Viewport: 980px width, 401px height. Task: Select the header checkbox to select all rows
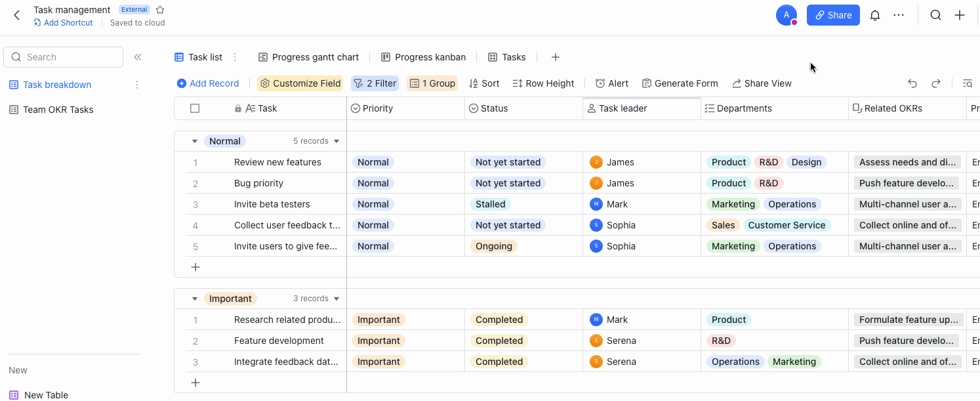(195, 108)
